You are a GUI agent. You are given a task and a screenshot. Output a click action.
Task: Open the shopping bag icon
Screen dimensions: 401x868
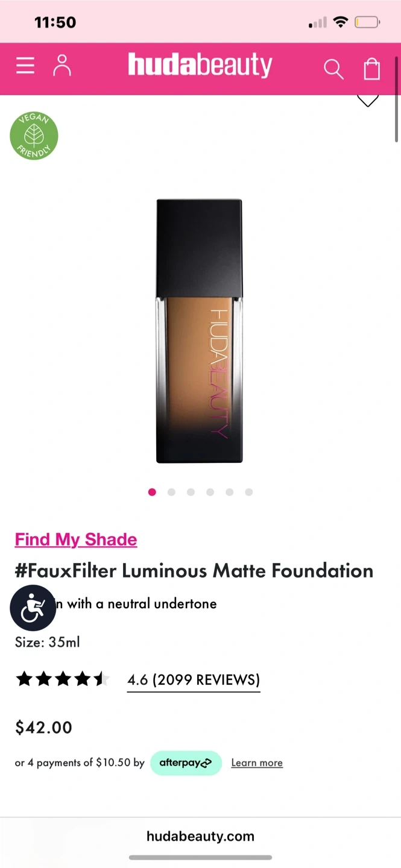pyautogui.click(x=372, y=68)
